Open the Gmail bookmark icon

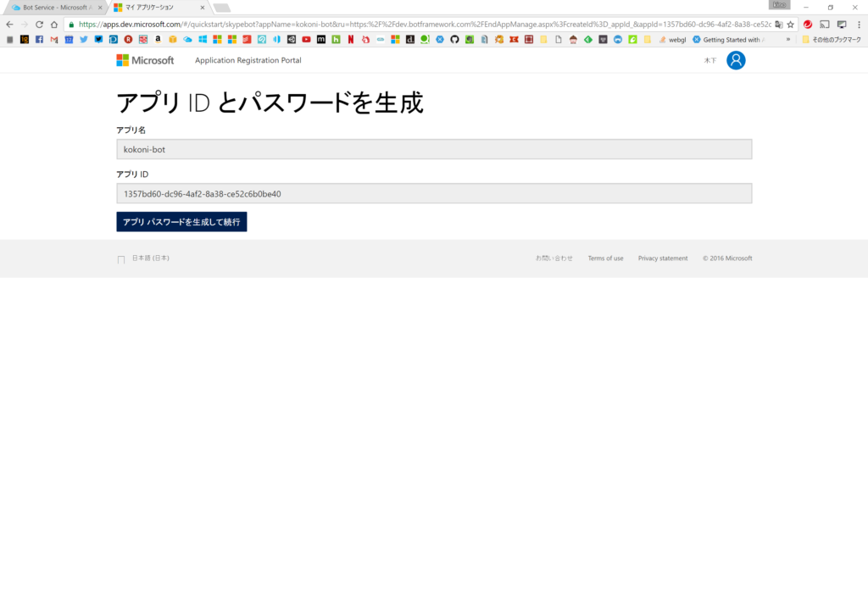54,40
